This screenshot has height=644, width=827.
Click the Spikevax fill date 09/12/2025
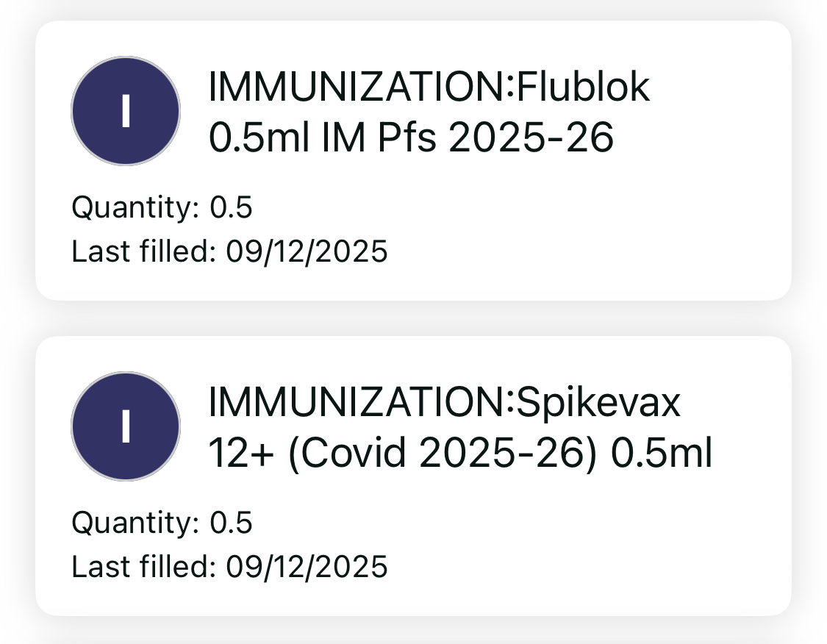point(307,568)
